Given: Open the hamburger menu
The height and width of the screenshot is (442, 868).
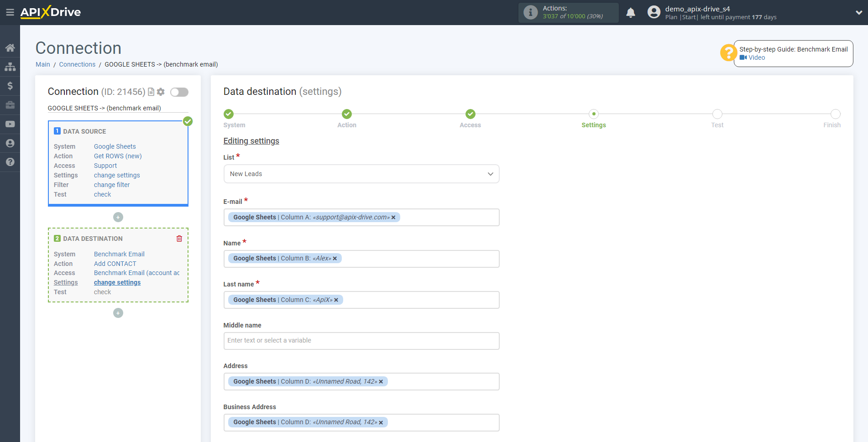Looking at the screenshot, I should [x=10, y=12].
